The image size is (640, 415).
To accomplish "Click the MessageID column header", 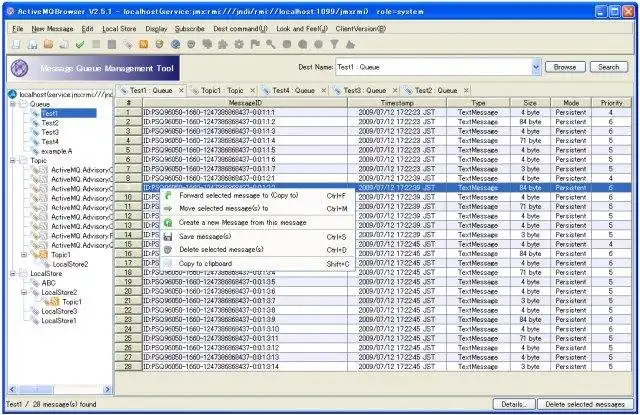I will [x=245, y=102].
